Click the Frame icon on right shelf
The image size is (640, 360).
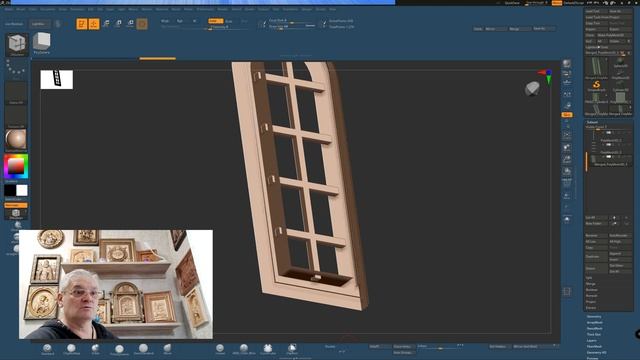pyautogui.click(x=567, y=135)
